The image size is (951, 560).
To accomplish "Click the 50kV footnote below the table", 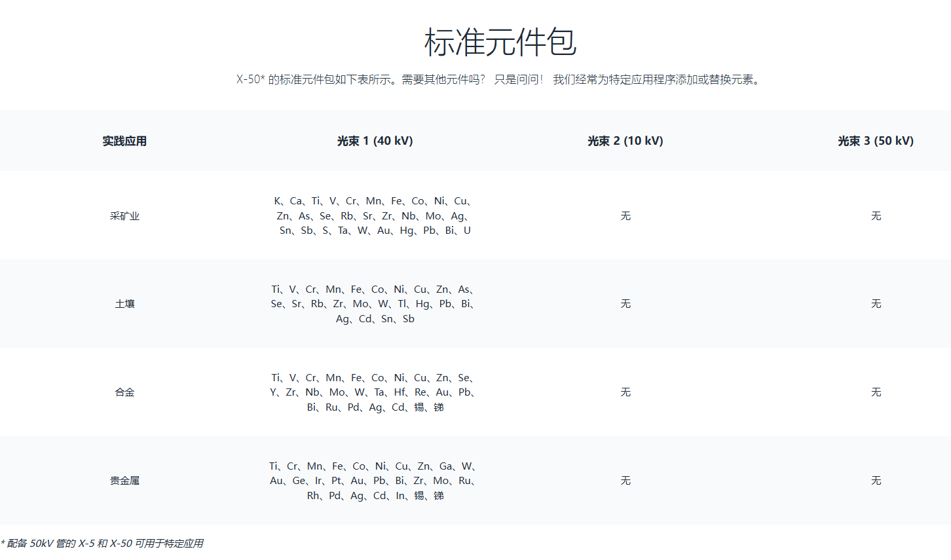I will tap(102, 544).
